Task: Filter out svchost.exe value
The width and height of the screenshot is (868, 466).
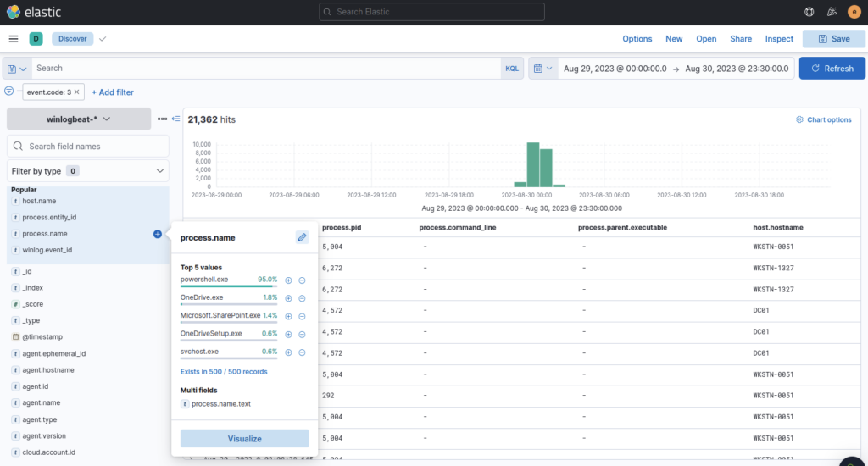Action: click(303, 352)
